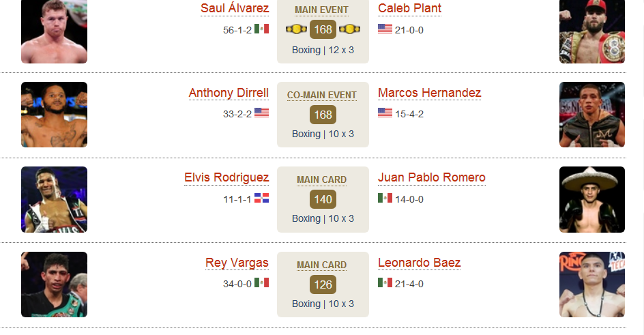Open Juan Pablo Romero sombrero photo

click(592, 199)
